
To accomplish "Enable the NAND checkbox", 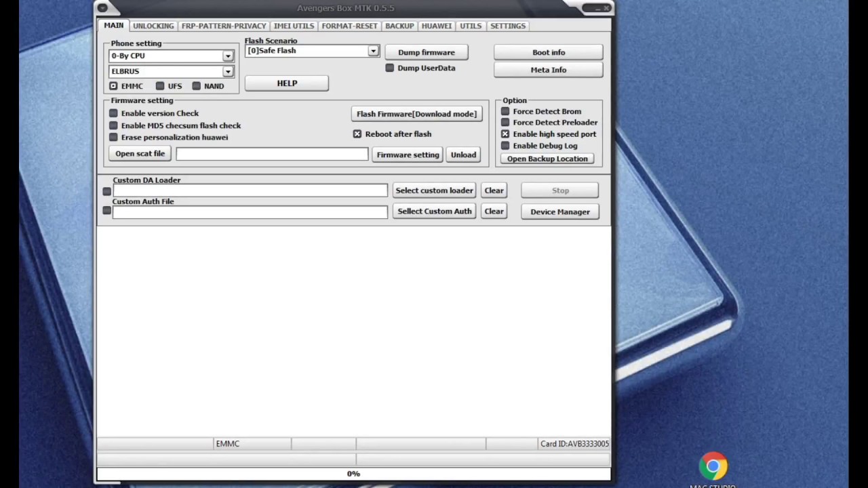I will tap(196, 86).
